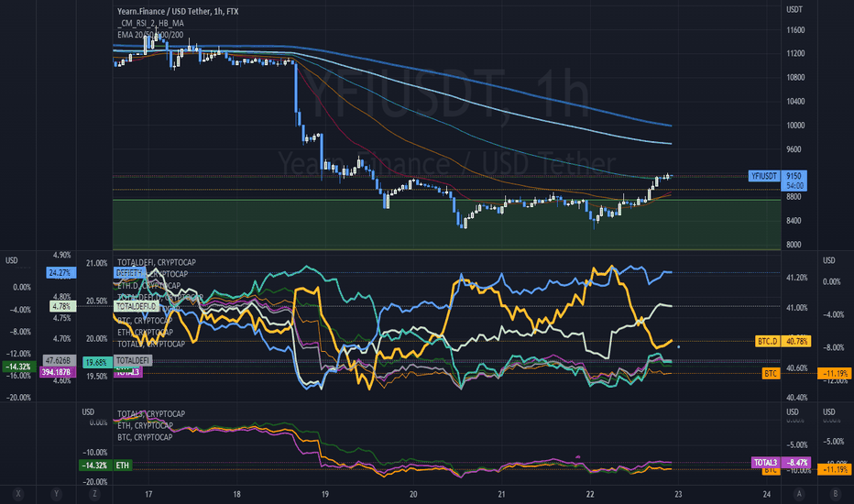Select the BTC, CRYPTOCAP legend in the bottom pane

[145, 437]
